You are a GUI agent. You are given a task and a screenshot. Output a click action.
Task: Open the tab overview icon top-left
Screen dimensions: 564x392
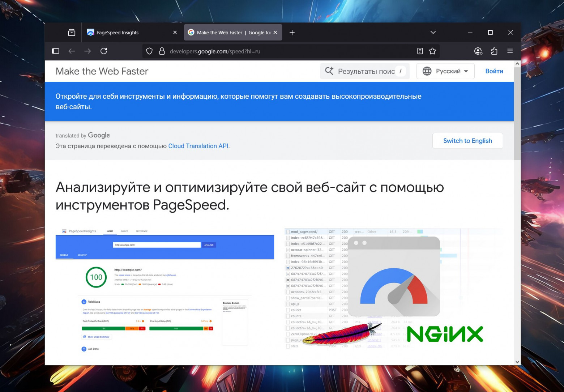[71, 32]
